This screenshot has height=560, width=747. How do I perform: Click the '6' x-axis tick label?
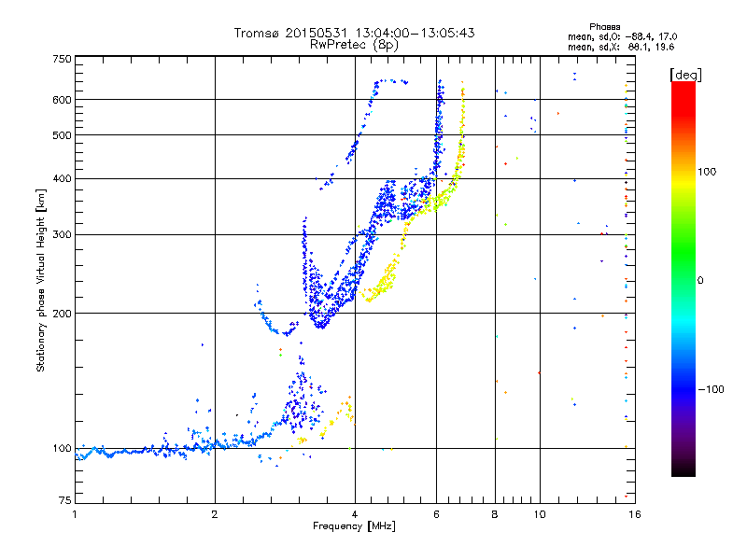[436, 514]
